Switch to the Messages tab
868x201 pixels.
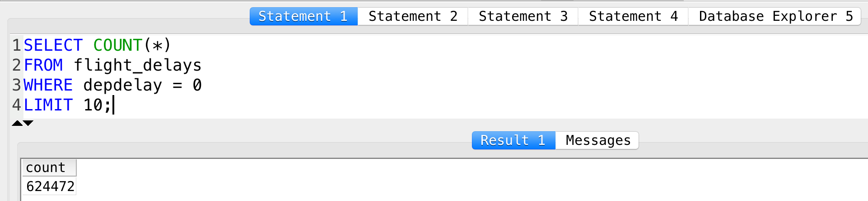(598, 140)
